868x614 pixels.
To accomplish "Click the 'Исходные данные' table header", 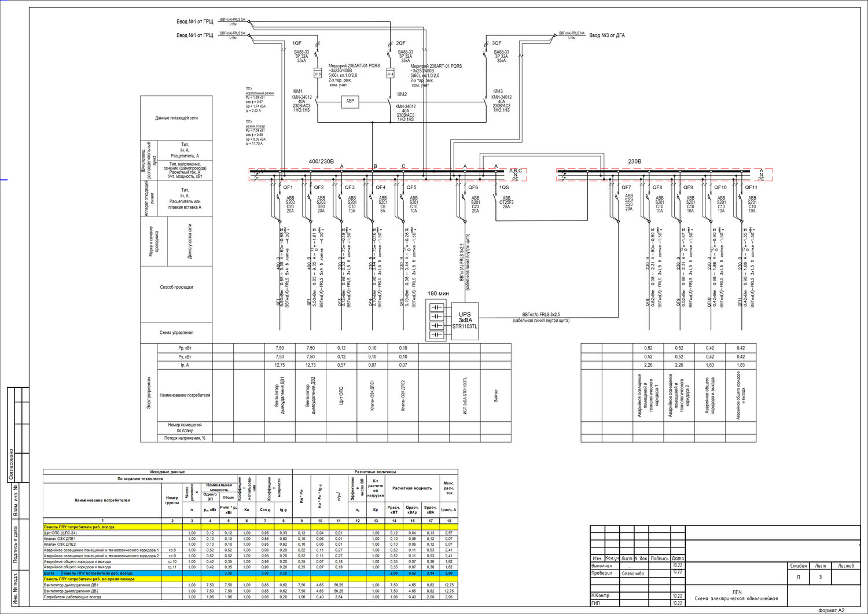I will pyautogui.click(x=168, y=472).
